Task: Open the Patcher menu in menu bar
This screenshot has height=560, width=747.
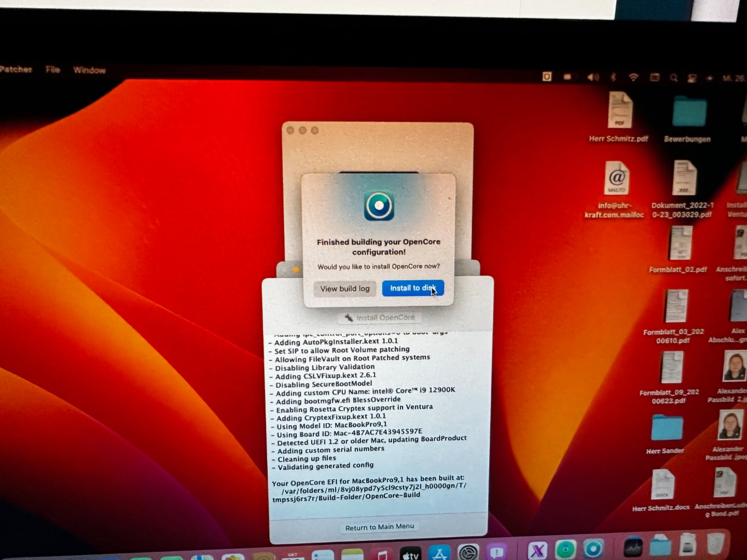Action: click(x=16, y=69)
